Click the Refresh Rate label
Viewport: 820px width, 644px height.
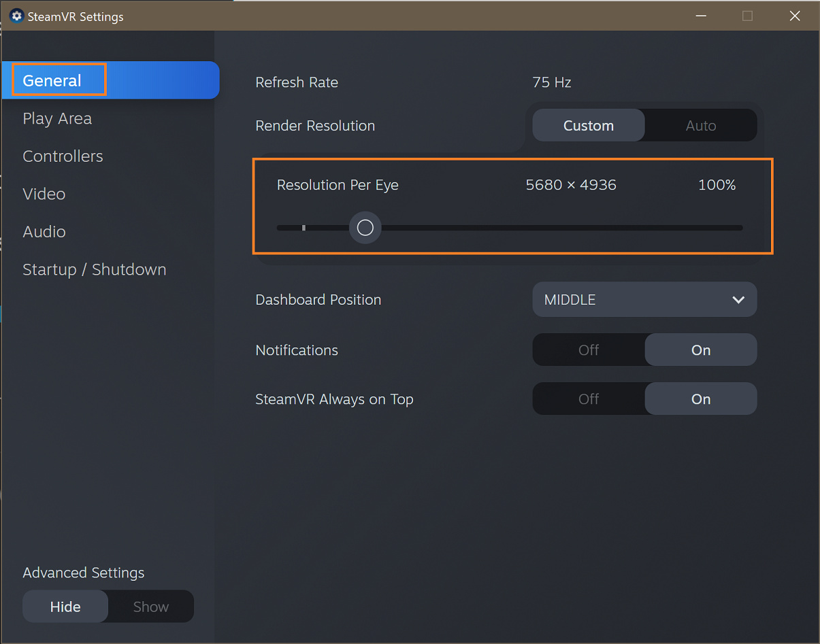tap(297, 82)
